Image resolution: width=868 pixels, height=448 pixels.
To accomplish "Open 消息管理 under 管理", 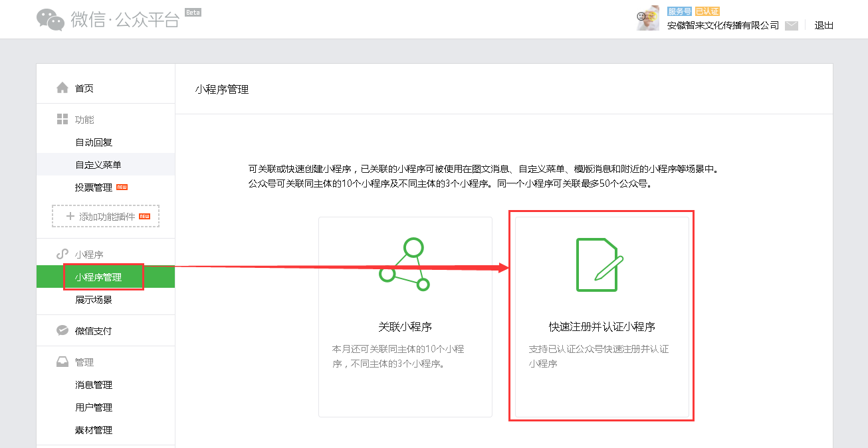I will [94, 385].
